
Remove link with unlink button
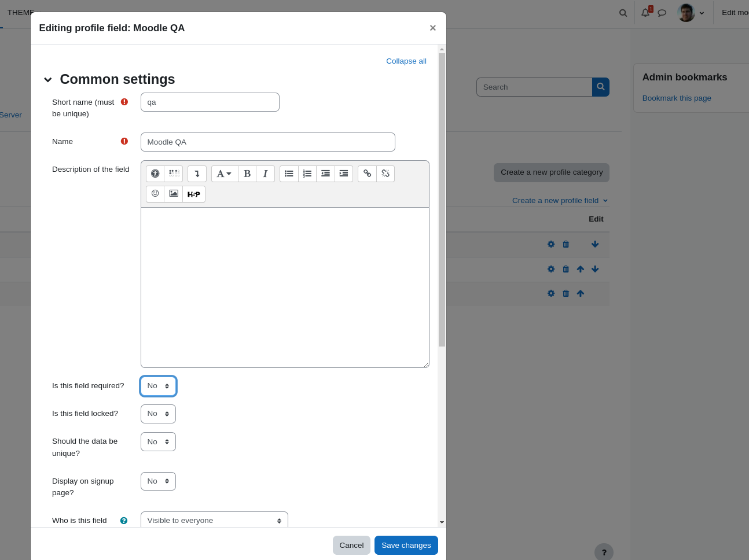pos(385,174)
